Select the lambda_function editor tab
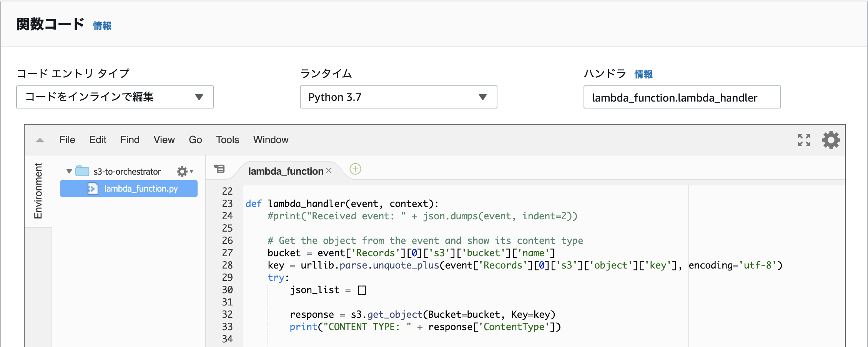Screen dimensions: 868x347 [286, 171]
